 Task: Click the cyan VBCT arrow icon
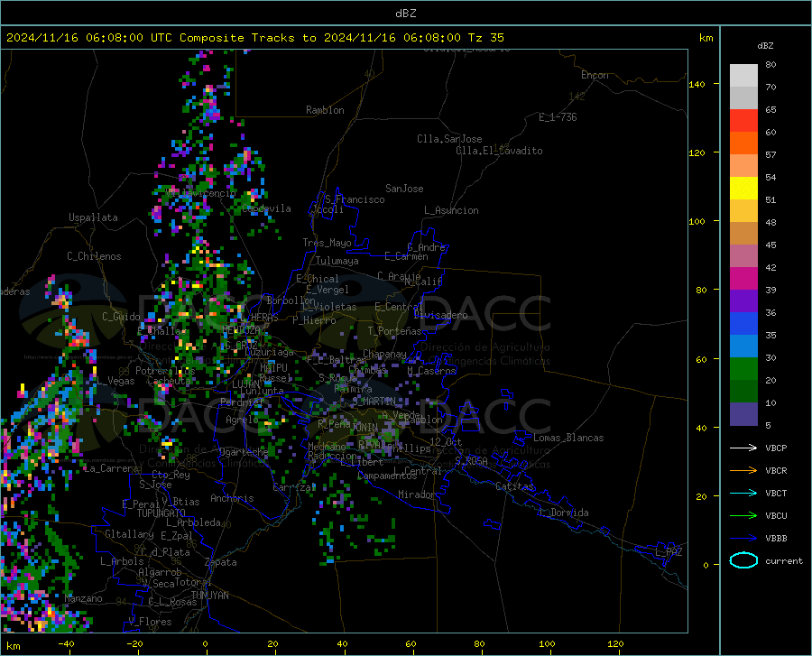[x=743, y=493]
